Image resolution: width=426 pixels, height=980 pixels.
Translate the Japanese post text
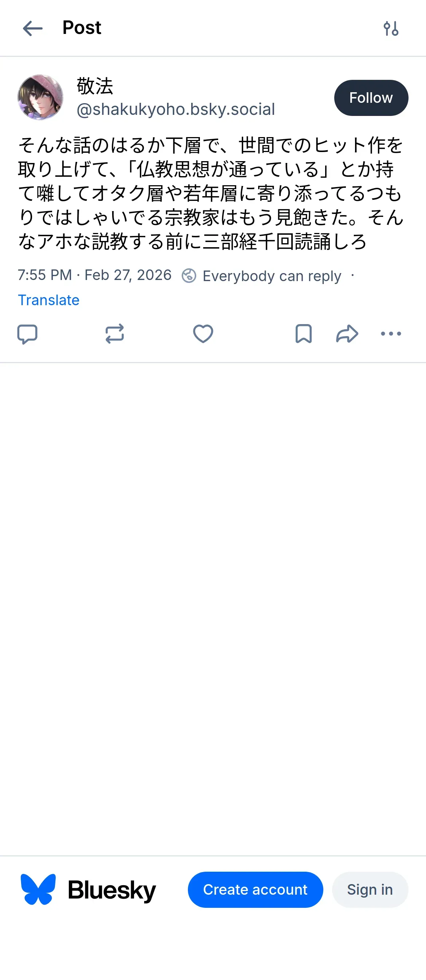(49, 300)
